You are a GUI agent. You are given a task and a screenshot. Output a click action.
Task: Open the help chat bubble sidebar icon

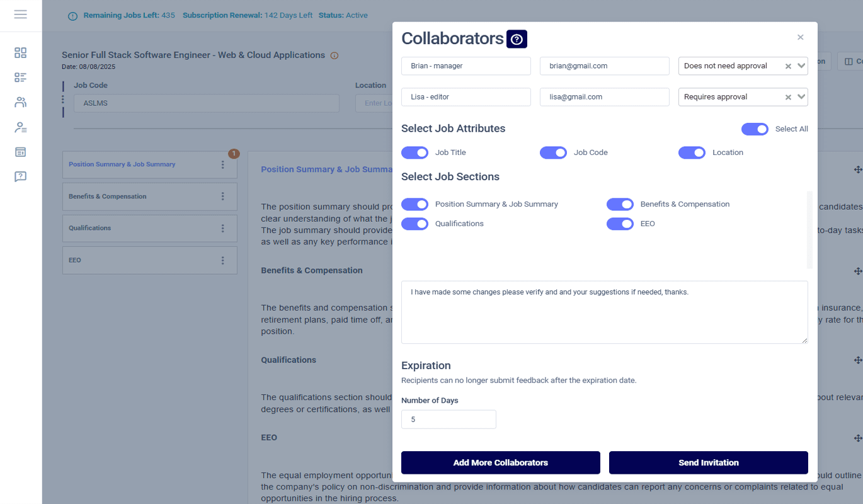(20, 176)
